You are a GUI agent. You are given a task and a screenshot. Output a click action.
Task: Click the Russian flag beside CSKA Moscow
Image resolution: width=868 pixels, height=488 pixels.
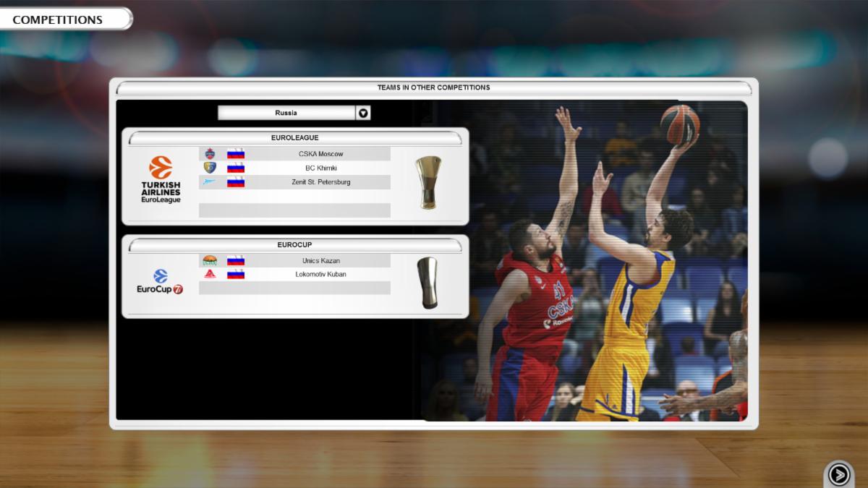pos(236,154)
